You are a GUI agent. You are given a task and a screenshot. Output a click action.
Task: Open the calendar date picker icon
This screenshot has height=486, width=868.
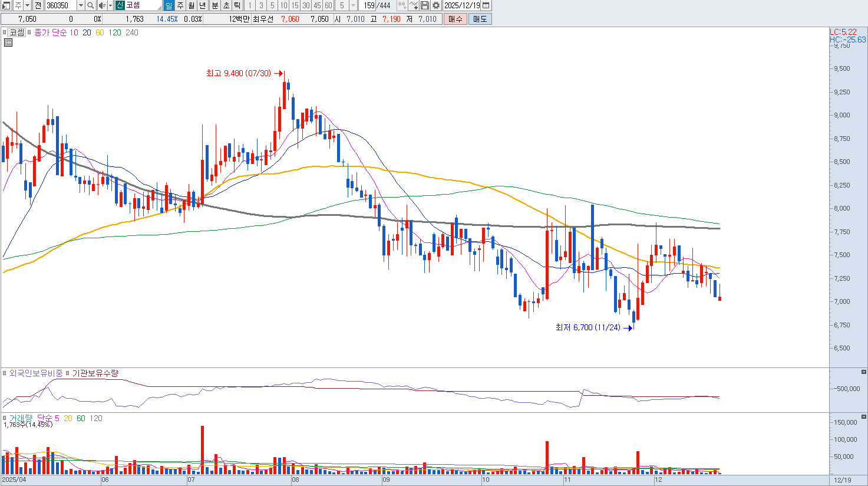click(x=486, y=5)
